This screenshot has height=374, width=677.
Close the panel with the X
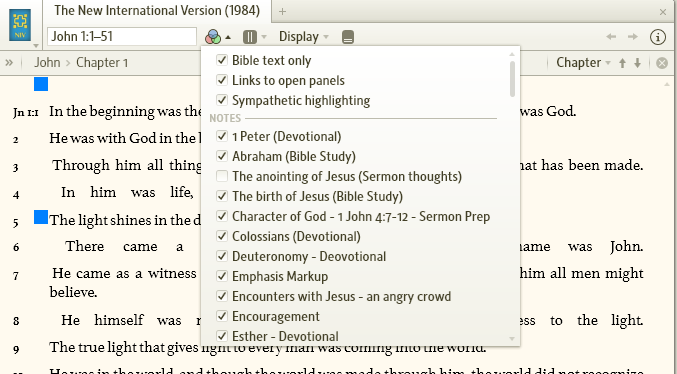pos(663,13)
